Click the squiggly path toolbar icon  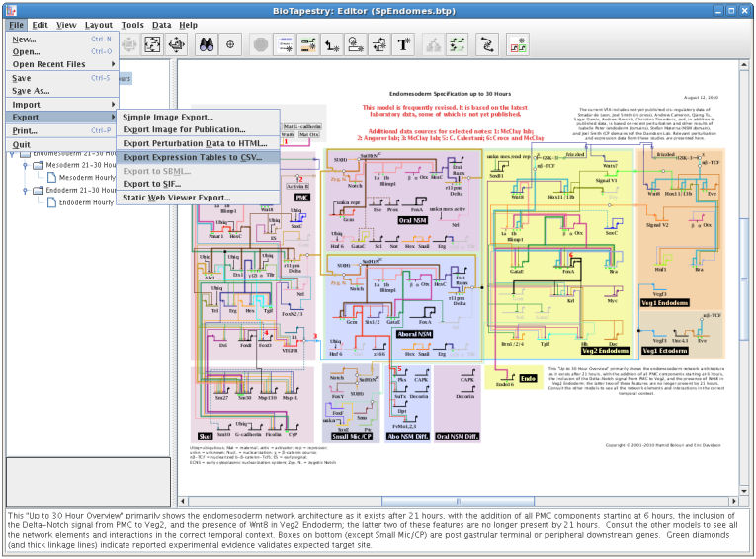[485, 43]
